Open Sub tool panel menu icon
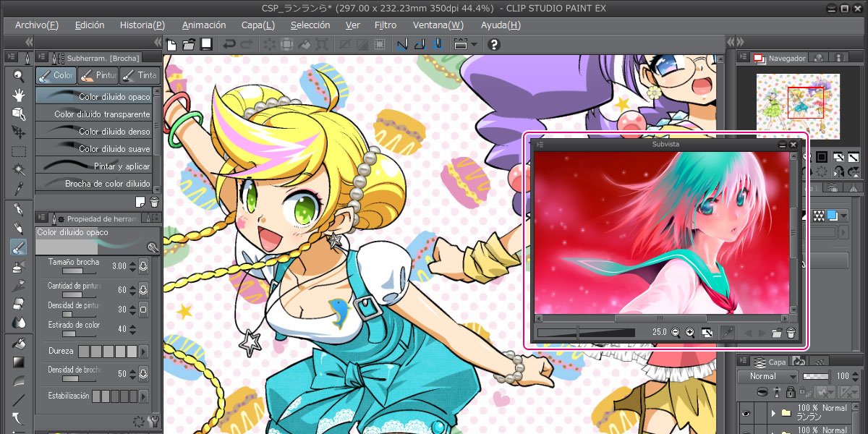 click(x=40, y=57)
